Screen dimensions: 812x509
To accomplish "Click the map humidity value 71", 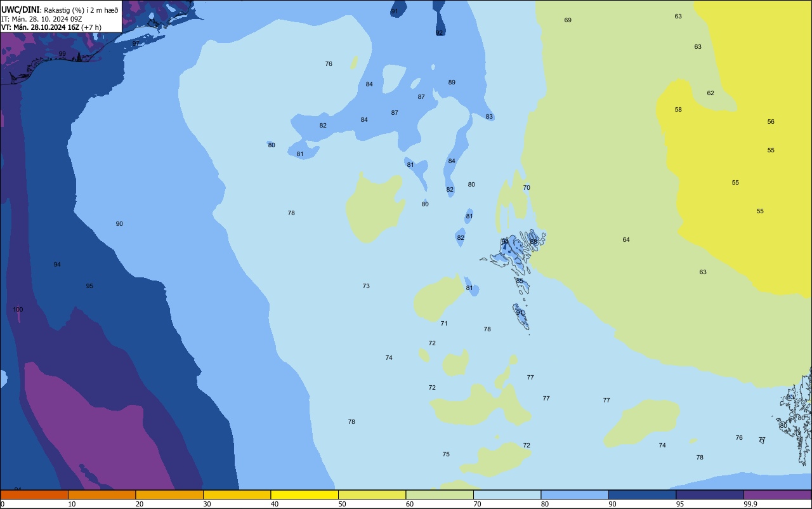I will pyautogui.click(x=444, y=324).
